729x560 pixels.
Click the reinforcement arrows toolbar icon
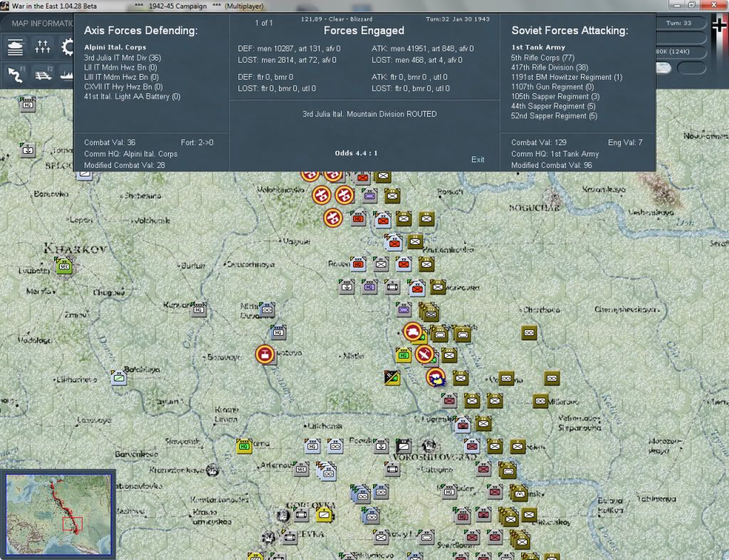[42, 47]
